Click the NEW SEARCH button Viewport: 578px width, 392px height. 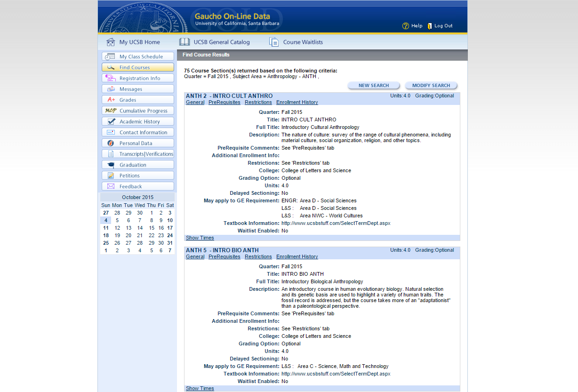point(374,86)
